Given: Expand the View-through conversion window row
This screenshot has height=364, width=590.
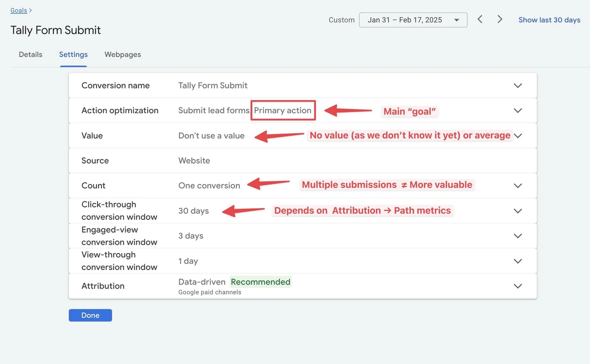Looking at the screenshot, I should 518,261.
